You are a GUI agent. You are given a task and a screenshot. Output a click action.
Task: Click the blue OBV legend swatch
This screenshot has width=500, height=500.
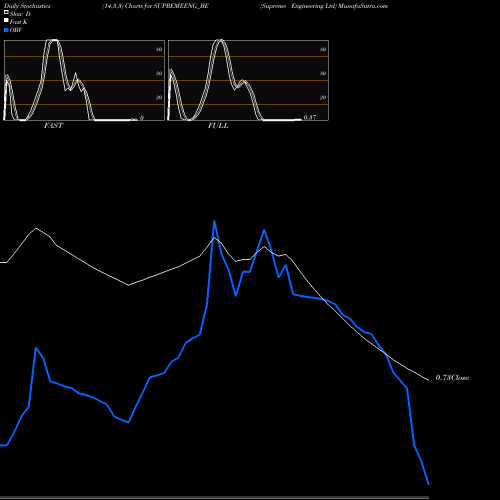click(x=6, y=30)
